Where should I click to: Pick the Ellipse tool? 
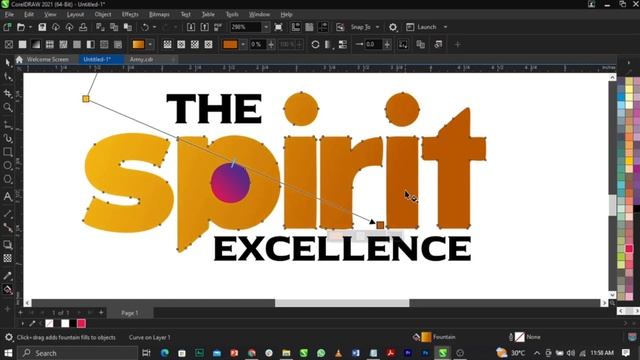7,166
